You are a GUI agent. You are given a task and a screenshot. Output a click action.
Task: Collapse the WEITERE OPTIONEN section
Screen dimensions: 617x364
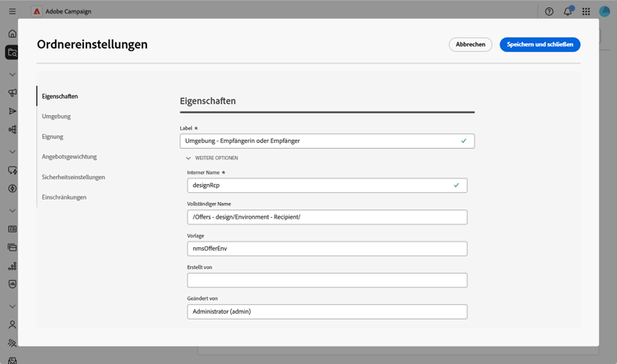(212, 158)
